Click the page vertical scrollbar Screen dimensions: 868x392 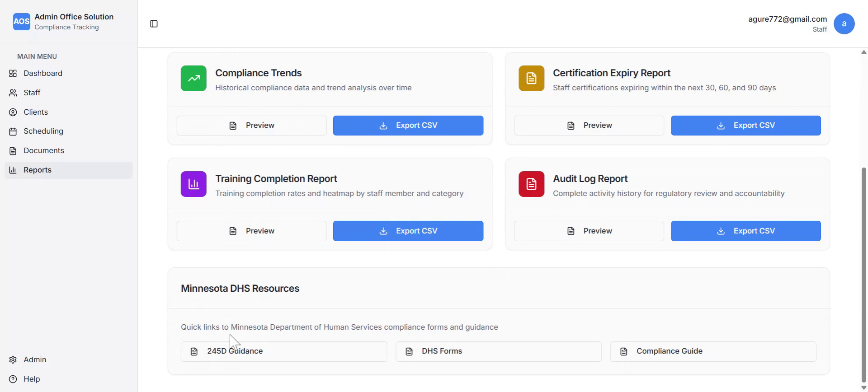pyautogui.click(x=863, y=271)
